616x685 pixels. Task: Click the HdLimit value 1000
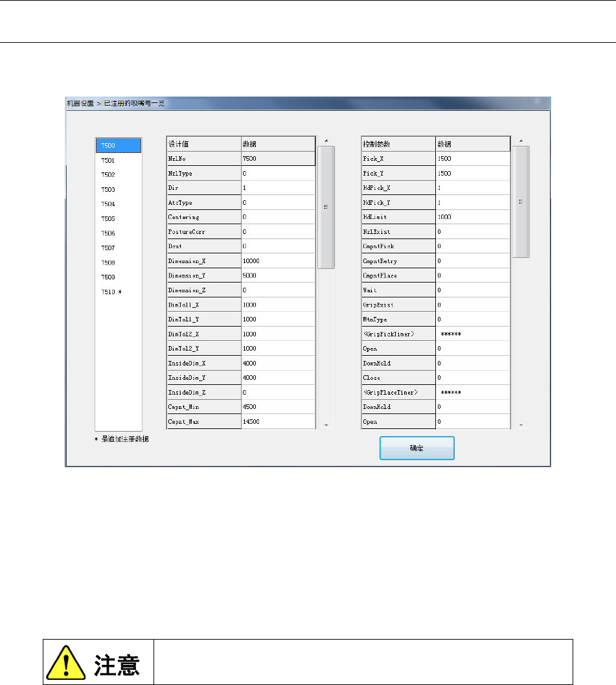(x=473, y=217)
